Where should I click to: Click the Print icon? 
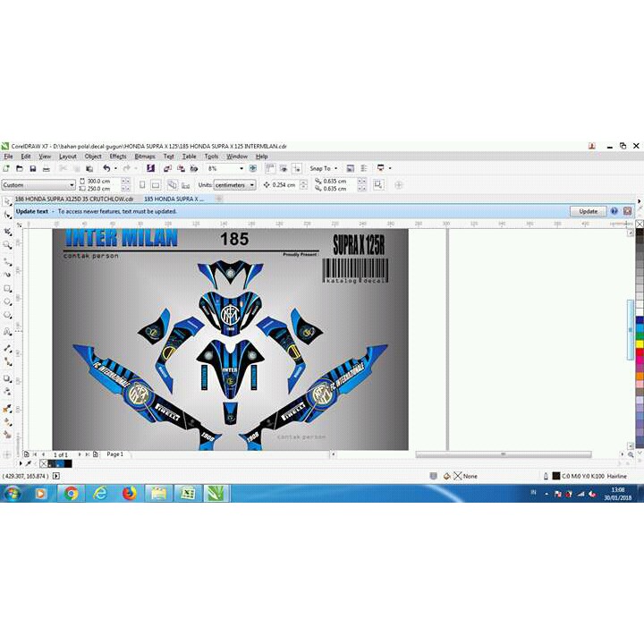coord(47,168)
